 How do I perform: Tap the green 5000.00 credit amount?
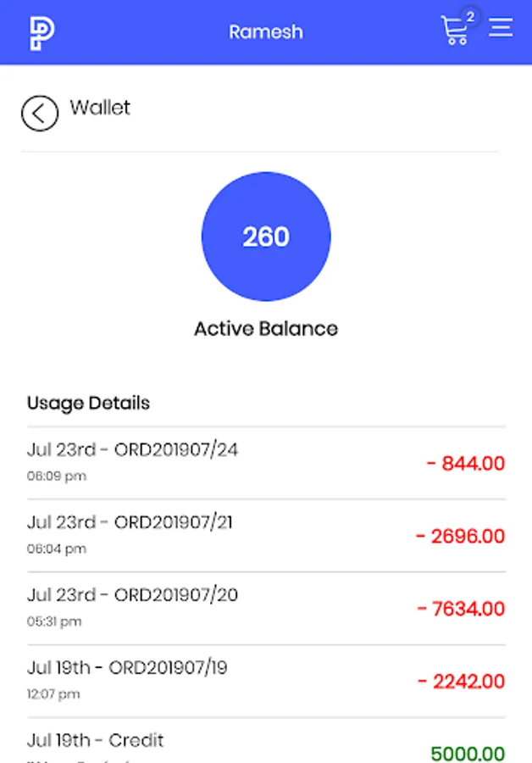click(467, 753)
